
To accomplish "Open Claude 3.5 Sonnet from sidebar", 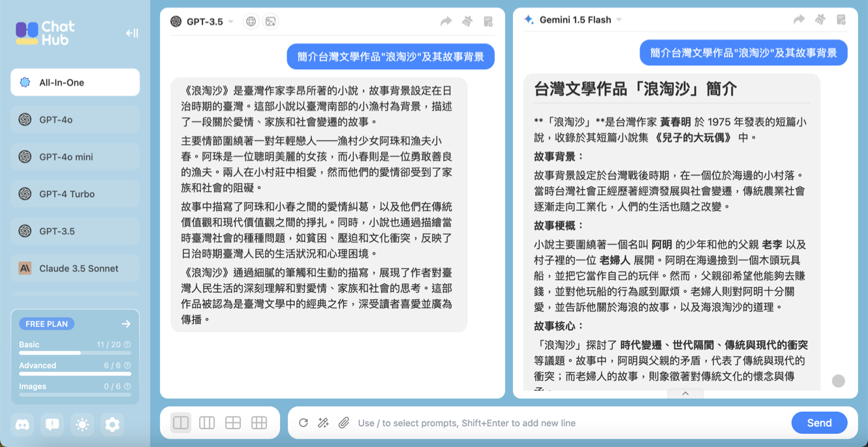I will tap(75, 268).
